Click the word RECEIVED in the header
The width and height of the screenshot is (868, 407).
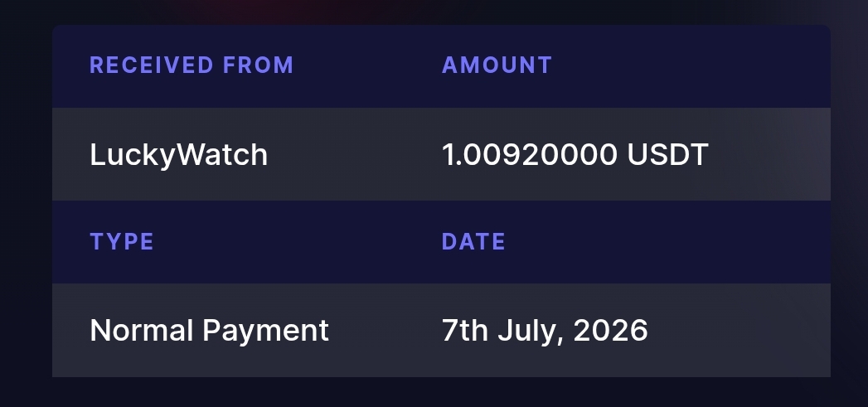click(x=152, y=65)
